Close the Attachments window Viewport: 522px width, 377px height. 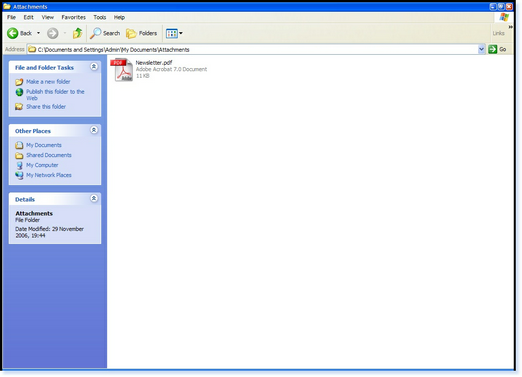509,6
